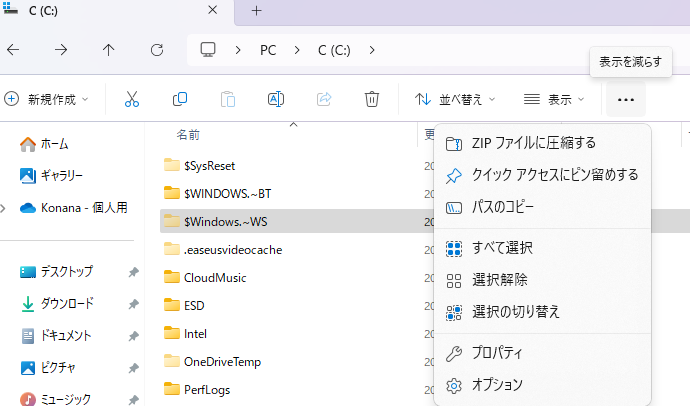This screenshot has width=690, height=406.
Task: Choose ZIP ファイルに圧縮する
Action: [x=542, y=143]
